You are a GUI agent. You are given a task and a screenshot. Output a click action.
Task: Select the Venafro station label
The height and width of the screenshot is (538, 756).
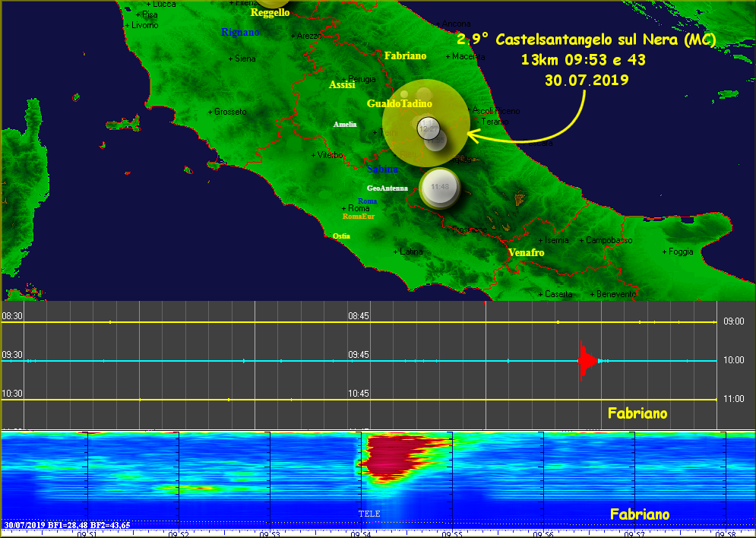coord(526,252)
